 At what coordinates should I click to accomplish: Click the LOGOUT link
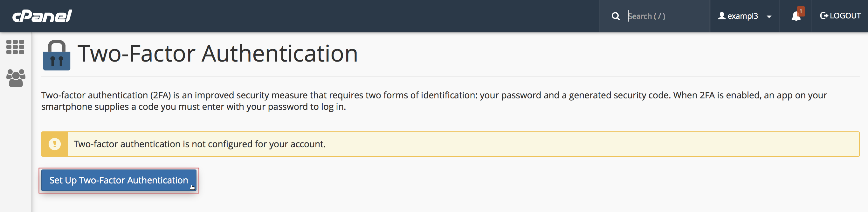tap(845, 16)
